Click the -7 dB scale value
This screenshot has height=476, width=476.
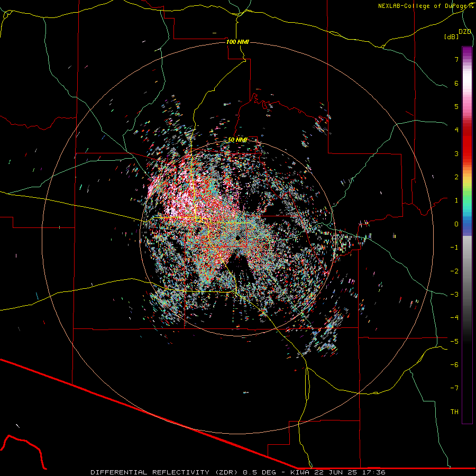454,388
